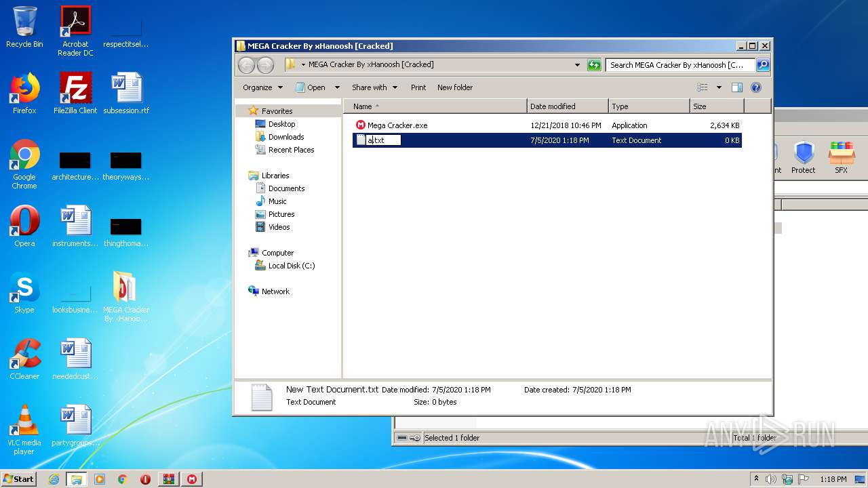868x488 pixels.
Task: Open Organize menu dropdown
Action: point(262,87)
